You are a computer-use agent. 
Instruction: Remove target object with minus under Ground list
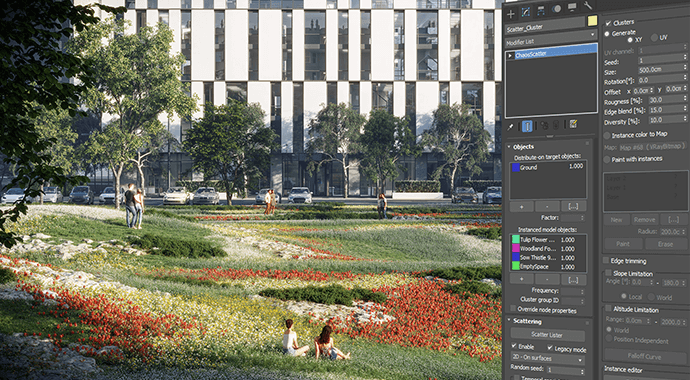(548, 206)
